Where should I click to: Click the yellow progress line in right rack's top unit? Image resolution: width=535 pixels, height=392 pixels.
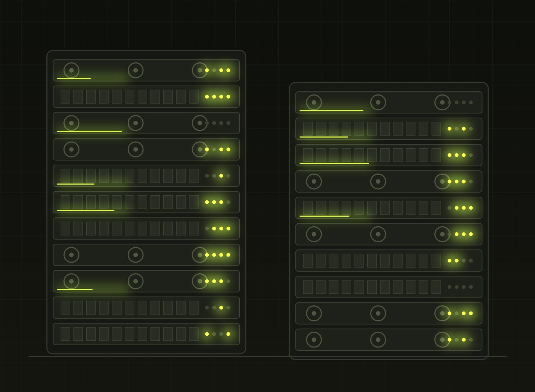pos(331,110)
